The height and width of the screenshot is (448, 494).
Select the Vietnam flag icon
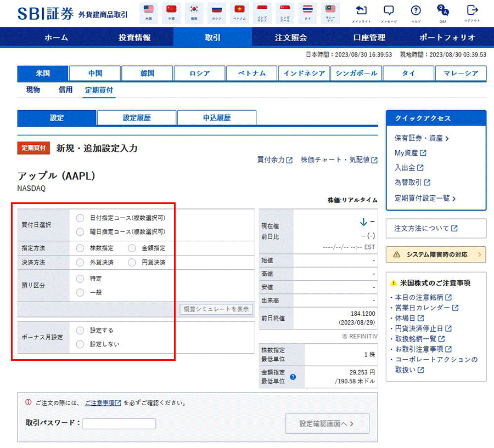click(239, 13)
